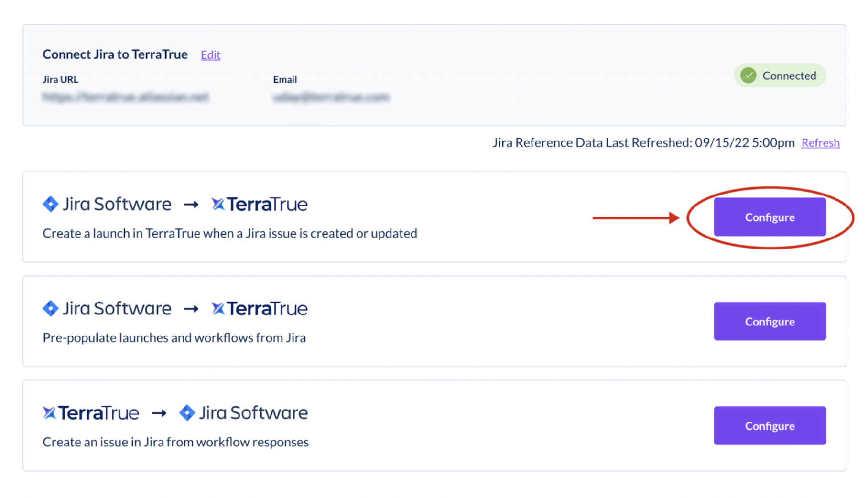Click the blurred Email value
Image resolution: width=868 pixels, height=498 pixels.
click(x=331, y=97)
